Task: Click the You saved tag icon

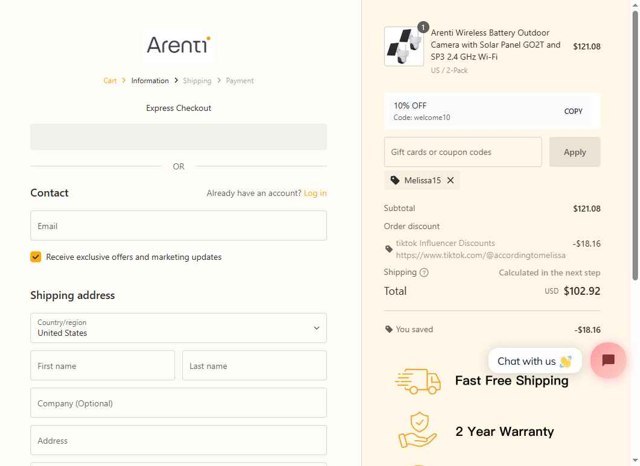Action: pyautogui.click(x=389, y=329)
